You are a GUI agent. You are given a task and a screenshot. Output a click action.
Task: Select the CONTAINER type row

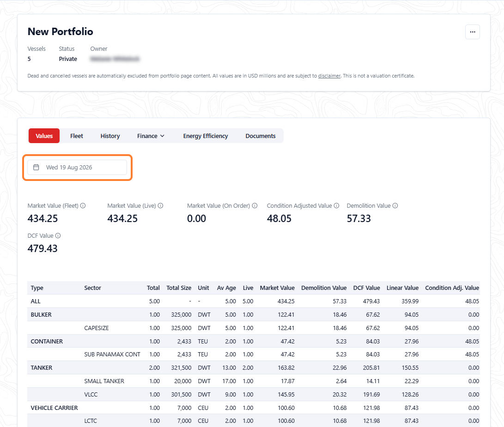coord(254,341)
